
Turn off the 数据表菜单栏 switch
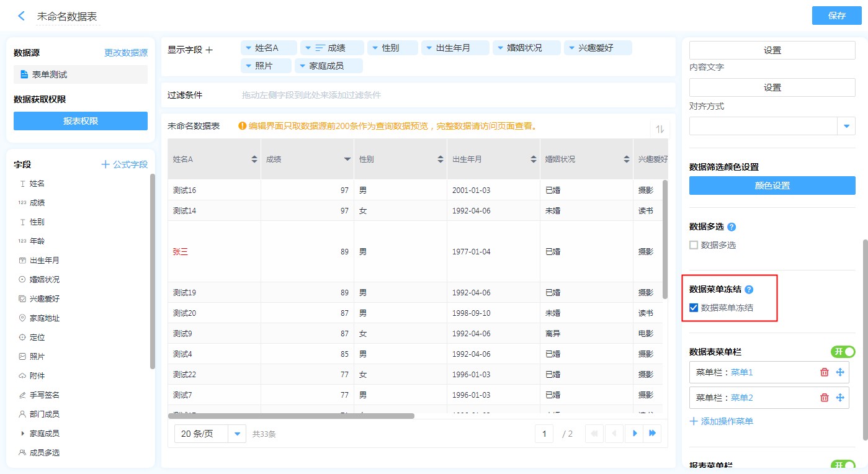tap(843, 352)
